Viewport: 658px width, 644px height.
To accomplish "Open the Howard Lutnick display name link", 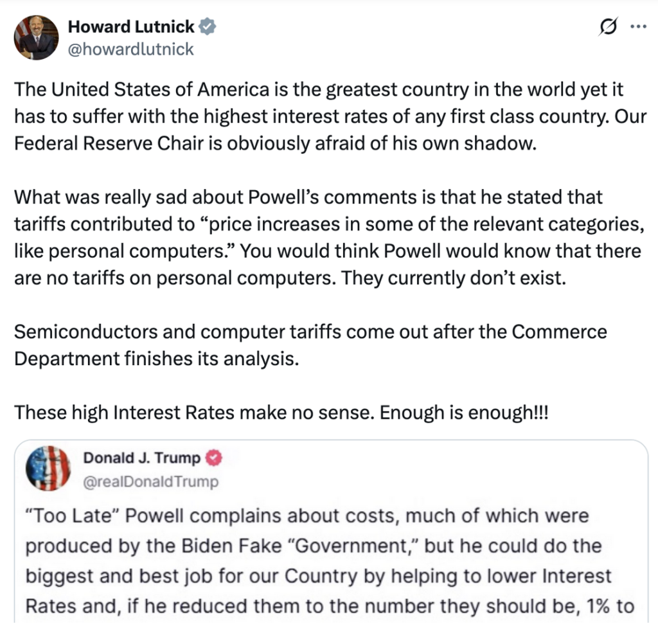I will pos(131,26).
